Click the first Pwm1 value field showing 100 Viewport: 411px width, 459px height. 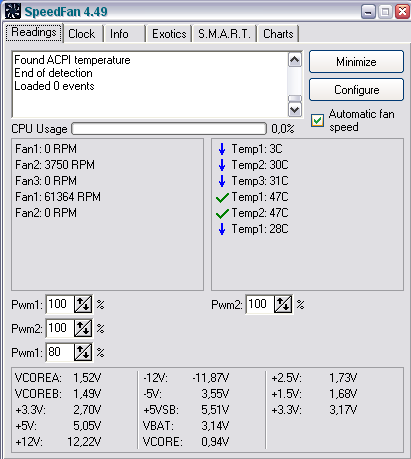(60, 304)
